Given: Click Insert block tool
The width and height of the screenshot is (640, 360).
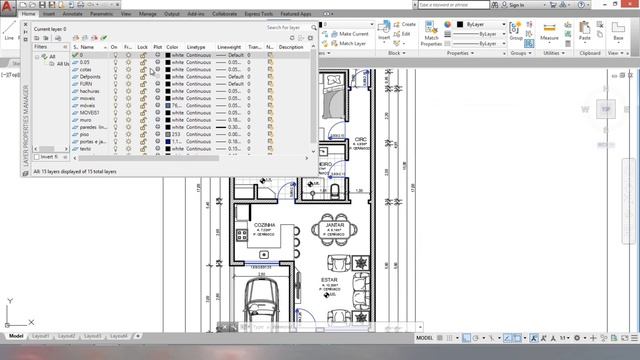Looking at the screenshot, I should click(x=384, y=31).
